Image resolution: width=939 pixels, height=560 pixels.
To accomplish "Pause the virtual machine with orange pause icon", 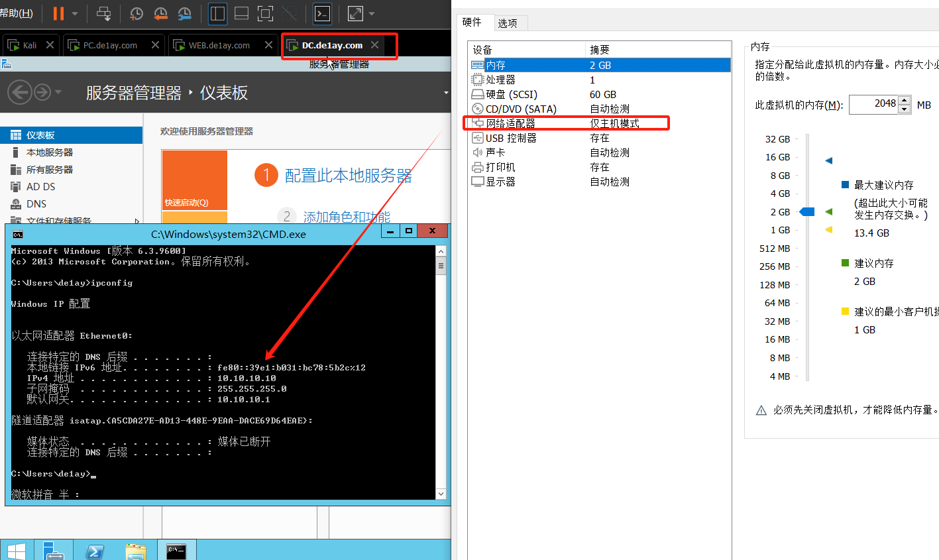I will (58, 13).
